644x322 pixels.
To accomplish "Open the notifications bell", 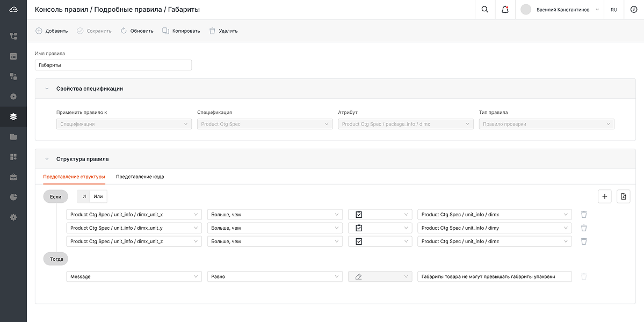I will point(505,10).
